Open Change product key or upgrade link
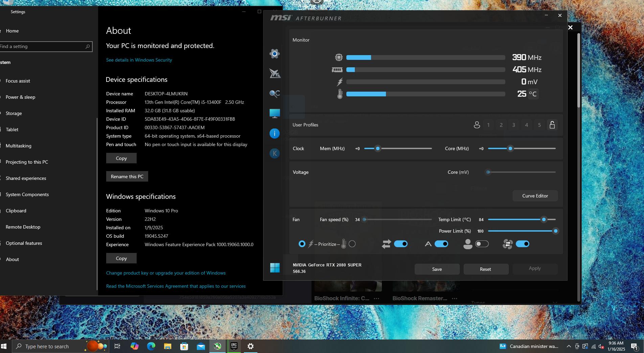 pos(166,273)
